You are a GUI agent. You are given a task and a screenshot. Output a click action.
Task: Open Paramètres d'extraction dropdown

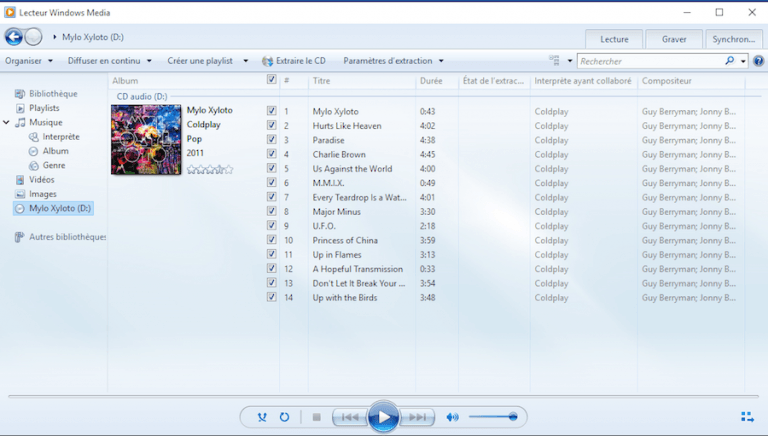pos(393,61)
